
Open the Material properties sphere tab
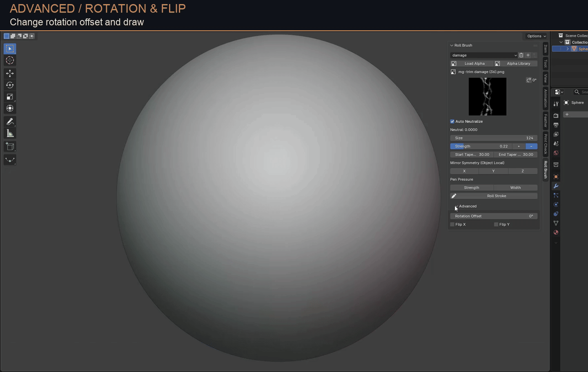tap(556, 232)
